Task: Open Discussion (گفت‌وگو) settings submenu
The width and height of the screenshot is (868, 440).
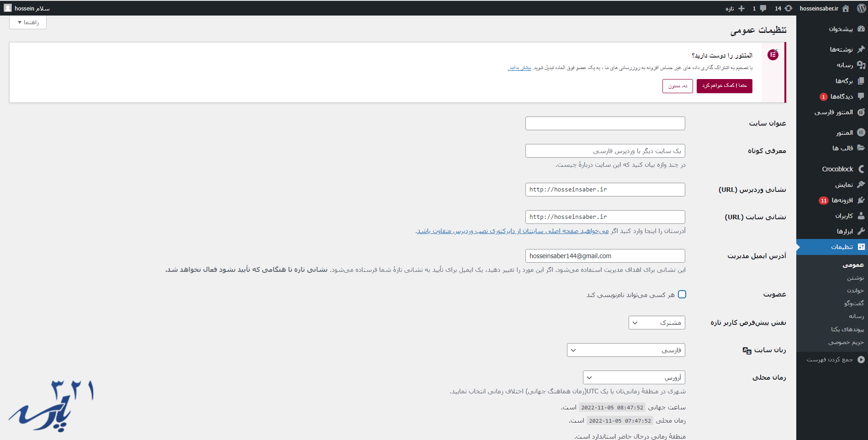Action: 854,303
